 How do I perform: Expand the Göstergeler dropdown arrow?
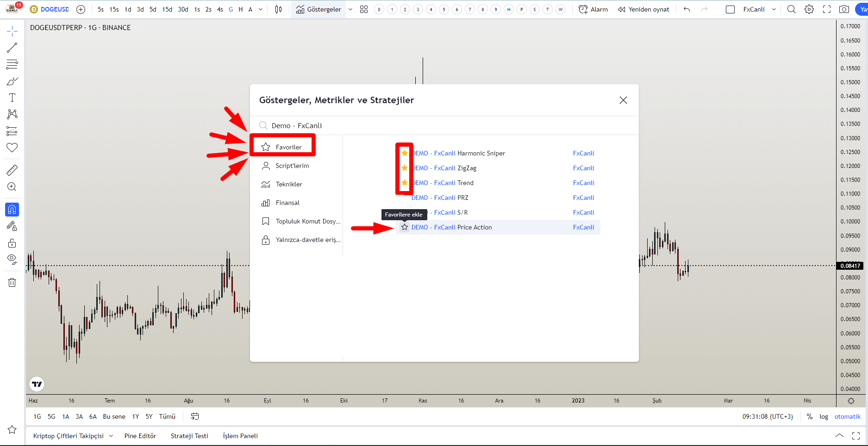point(350,9)
